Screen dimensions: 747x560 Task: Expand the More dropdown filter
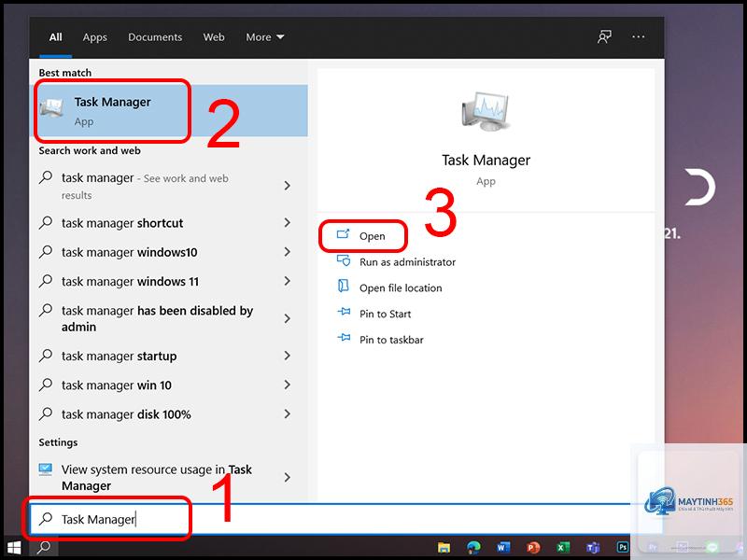pyautogui.click(x=265, y=37)
